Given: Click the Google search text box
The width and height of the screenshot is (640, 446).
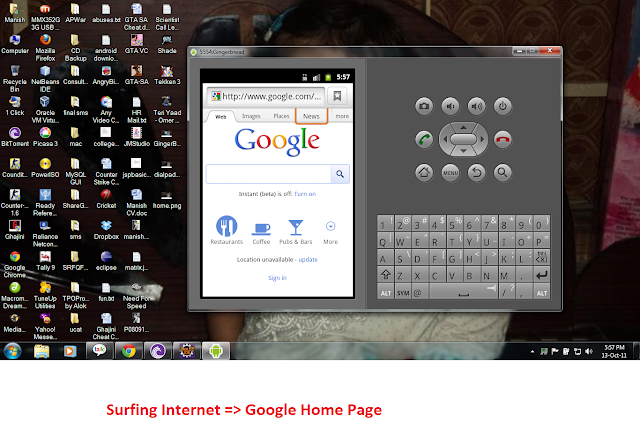Looking at the screenshot, I should 269,174.
